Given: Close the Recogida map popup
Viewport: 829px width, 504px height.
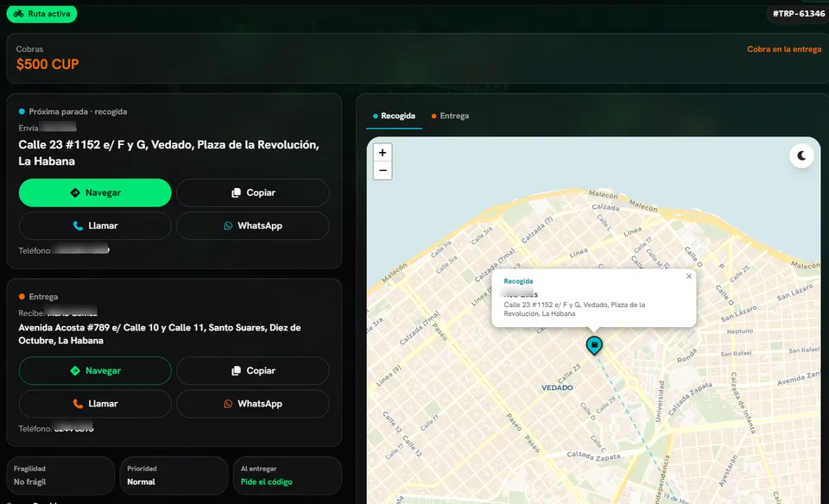Looking at the screenshot, I should coord(689,276).
